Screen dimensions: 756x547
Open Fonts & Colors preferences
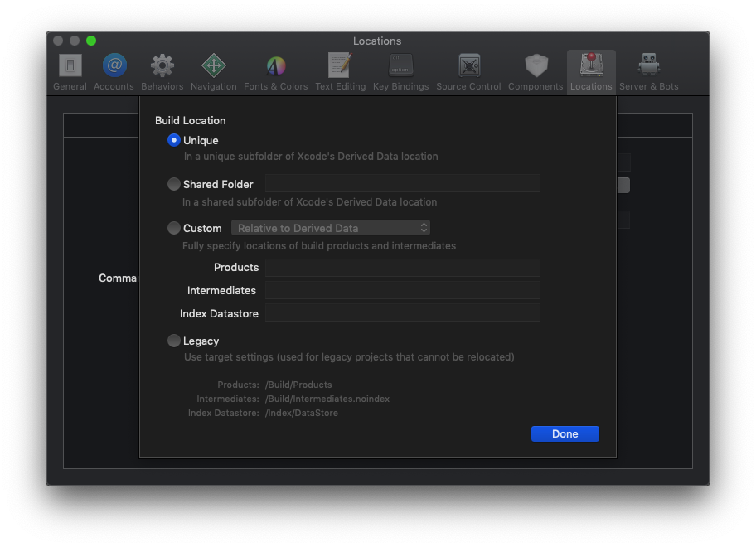coord(275,72)
